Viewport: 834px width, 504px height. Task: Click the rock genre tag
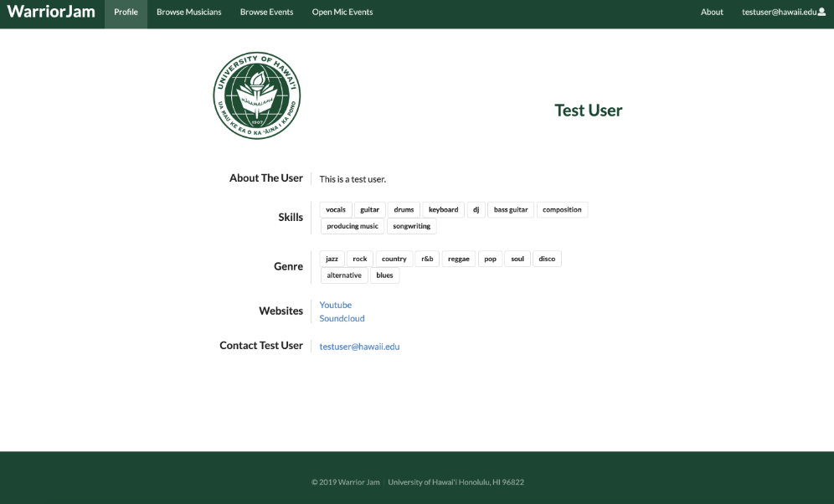pos(360,259)
